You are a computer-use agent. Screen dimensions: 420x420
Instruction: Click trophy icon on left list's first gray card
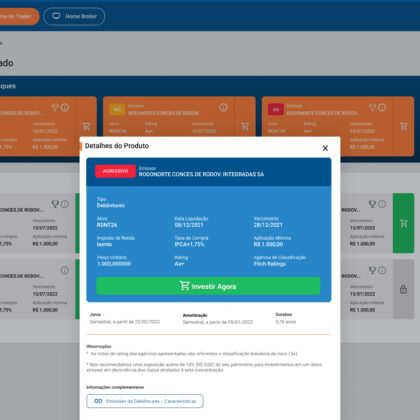55,204
